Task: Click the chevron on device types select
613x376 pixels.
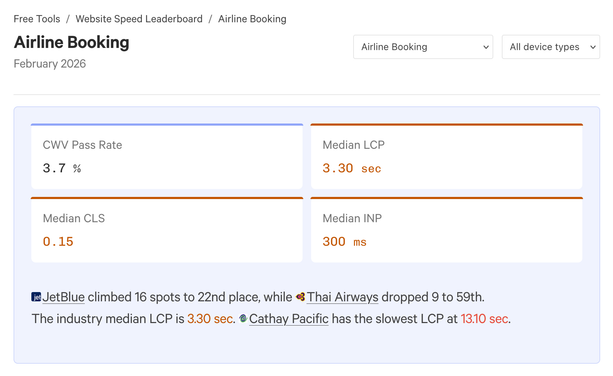Action: [x=593, y=47]
